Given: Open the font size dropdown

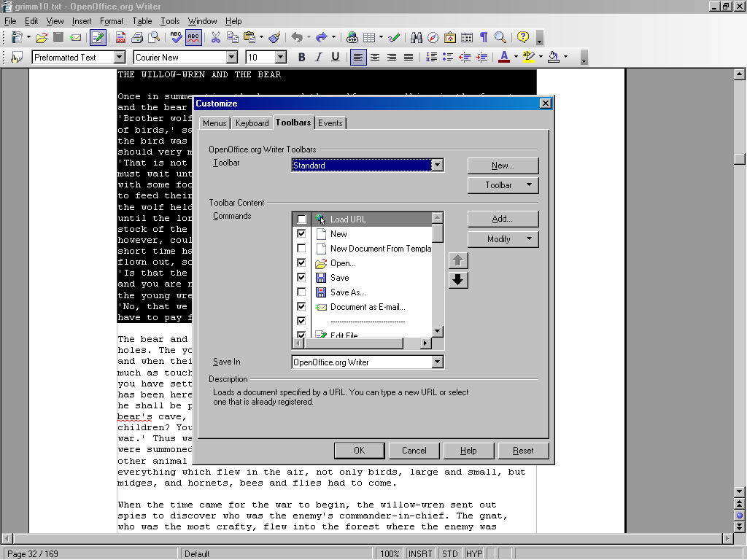Looking at the screenshot, I should pyautogui.click(x=281, y=58).
